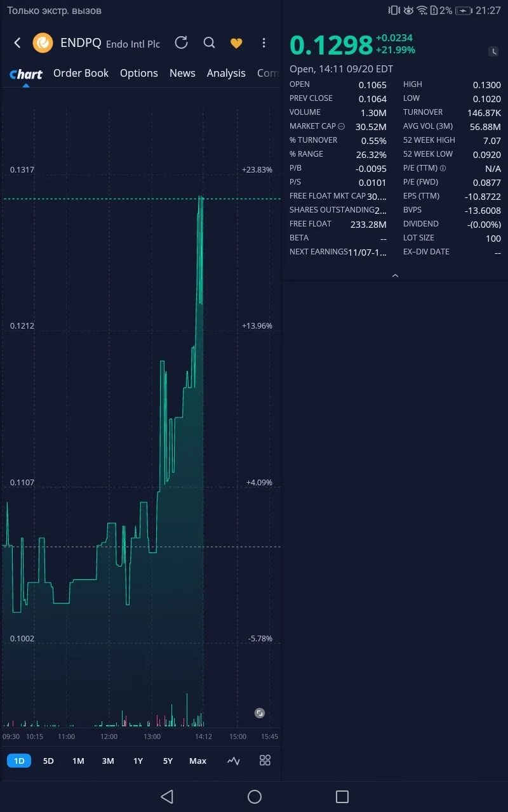The width and height of the screenshot is (508, 812).
Task: Open the Options tab
Action: pyautogui.click(x=139, y=73)
